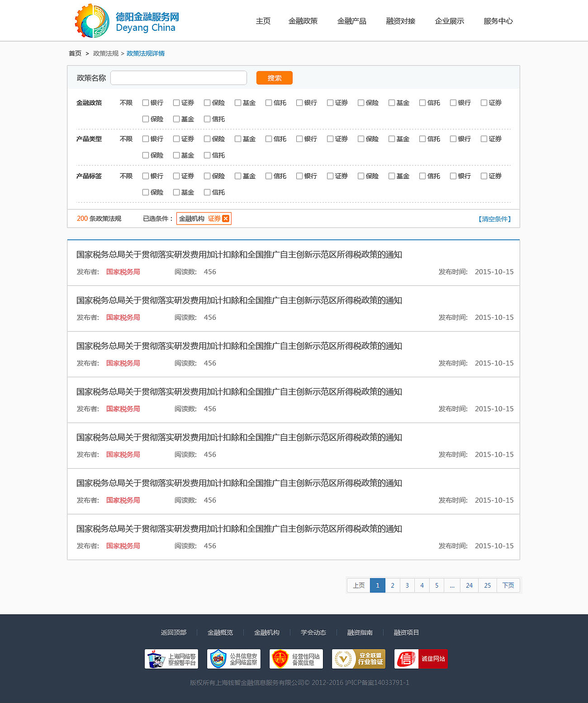Tick the last 基金 box under 产品类型
This screenshot has width=588, height=703.
(176, 155)
